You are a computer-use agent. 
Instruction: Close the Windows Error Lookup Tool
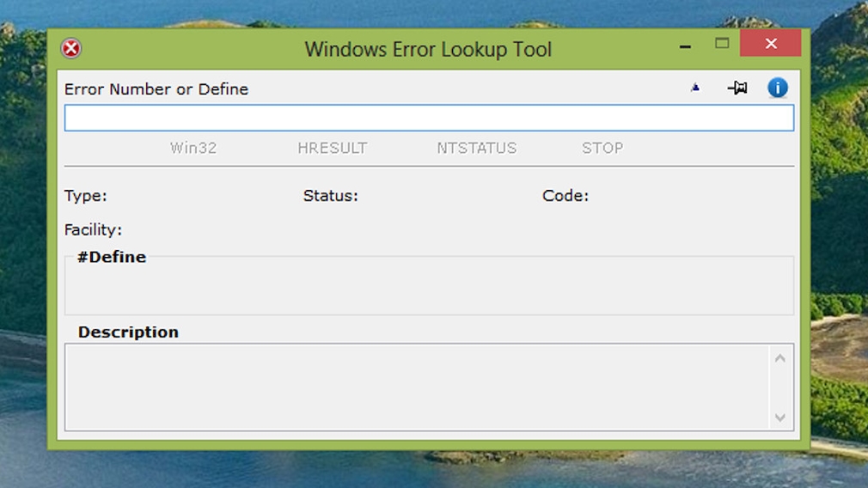tap(770, 44)
